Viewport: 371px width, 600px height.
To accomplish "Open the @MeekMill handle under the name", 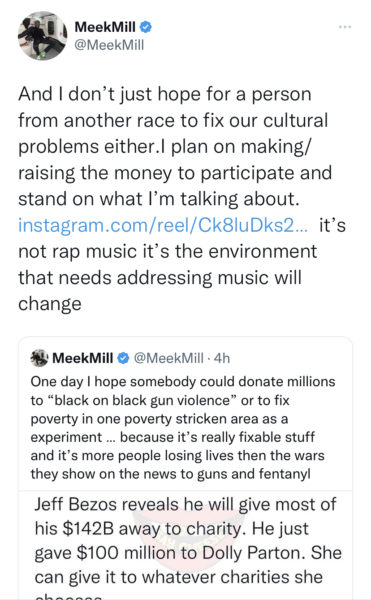I will click(109, 45).
